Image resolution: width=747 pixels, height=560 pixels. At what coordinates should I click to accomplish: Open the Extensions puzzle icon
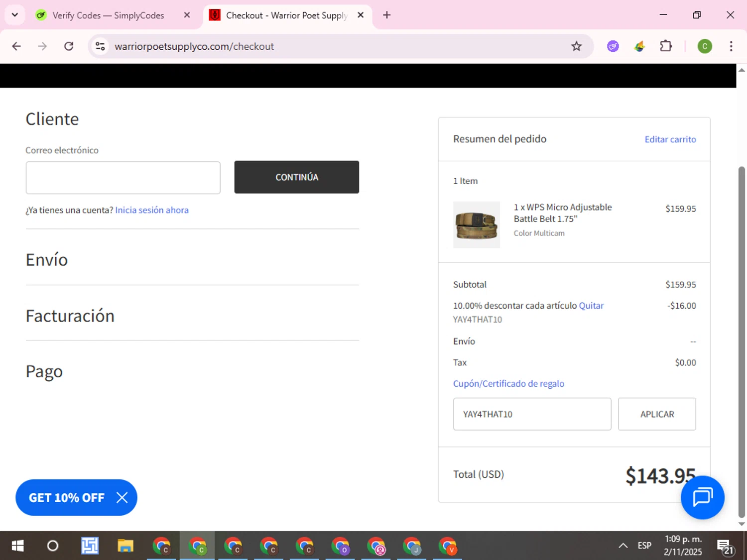(x=666, y=46)
